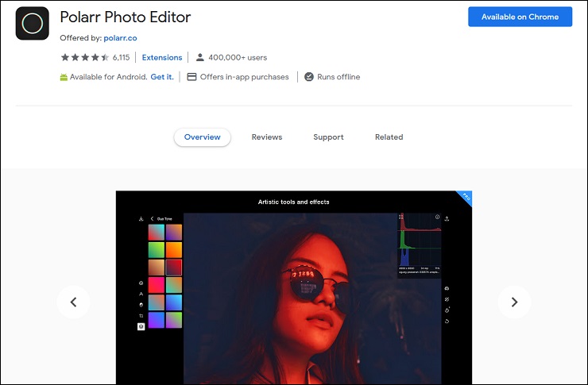The width and height of the screenshot is (588, 385).
Task: Select the purple-to-green duo tone swatch
Action: (174, 320)
